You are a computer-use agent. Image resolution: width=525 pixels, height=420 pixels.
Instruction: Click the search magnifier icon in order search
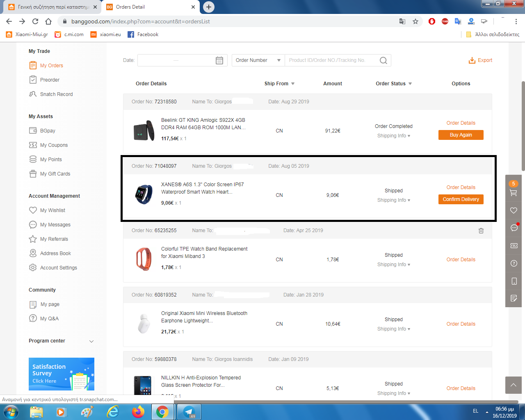(x=383, y=60)
